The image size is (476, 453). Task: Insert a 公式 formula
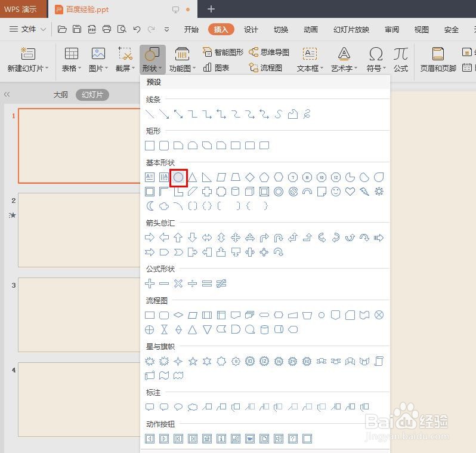click(401, 60)
